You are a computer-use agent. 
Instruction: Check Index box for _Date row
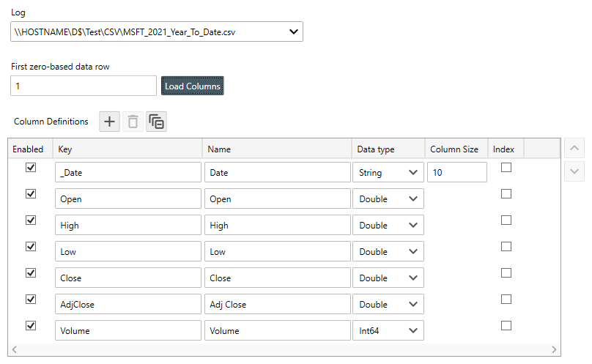point(506,167)
